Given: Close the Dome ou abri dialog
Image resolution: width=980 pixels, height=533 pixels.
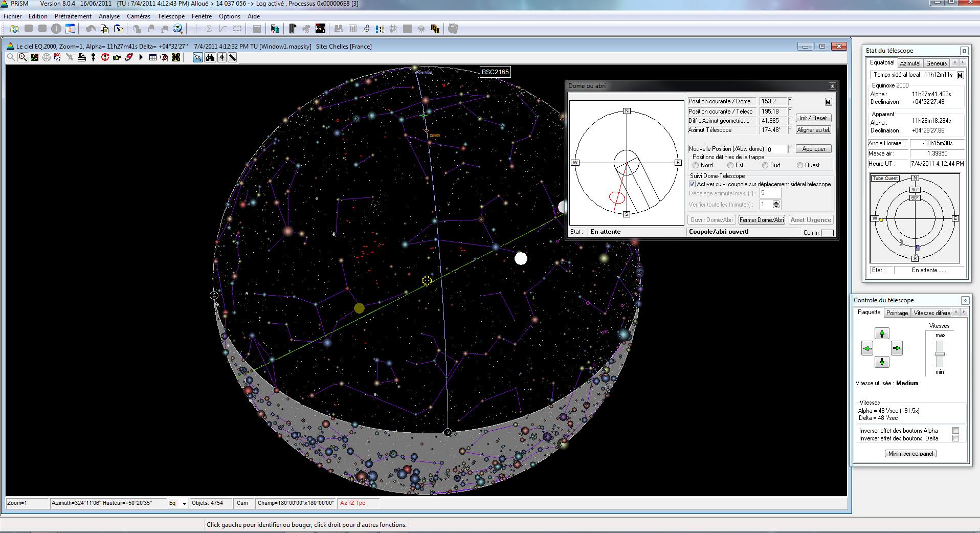Looking at the screenshot, I should pos(832,86).
